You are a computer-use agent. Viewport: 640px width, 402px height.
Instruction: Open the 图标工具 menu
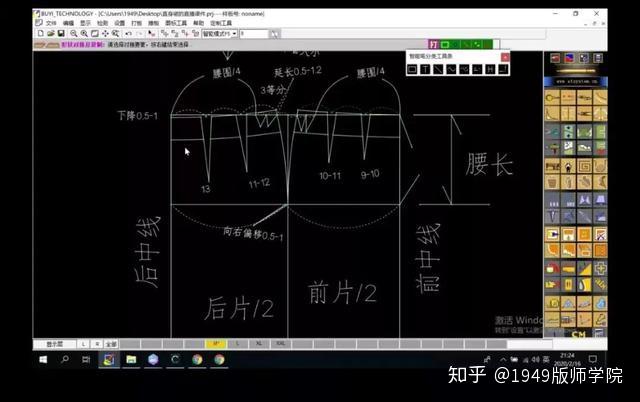coord(176,23)
